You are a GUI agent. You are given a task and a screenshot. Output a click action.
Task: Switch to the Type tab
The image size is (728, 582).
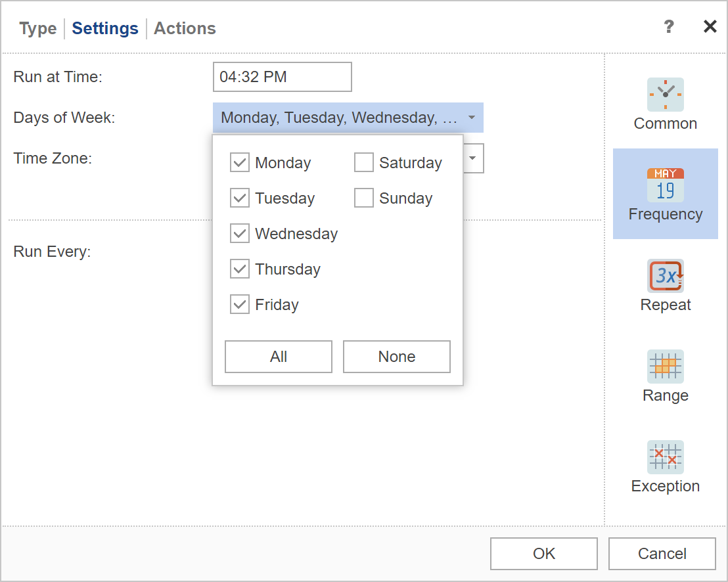tap(37, 28)
